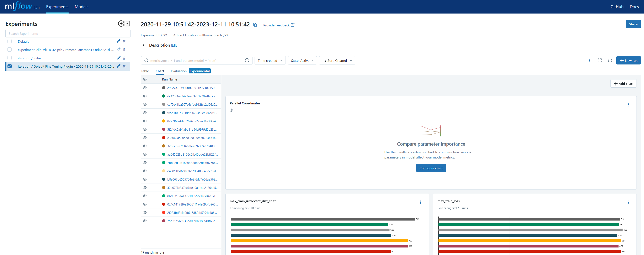Image resolution: width=644 pixels, height=255 pixels.
Task: Delete the clip-ViT-B-32-pth experiment
Action: [124, 50]
